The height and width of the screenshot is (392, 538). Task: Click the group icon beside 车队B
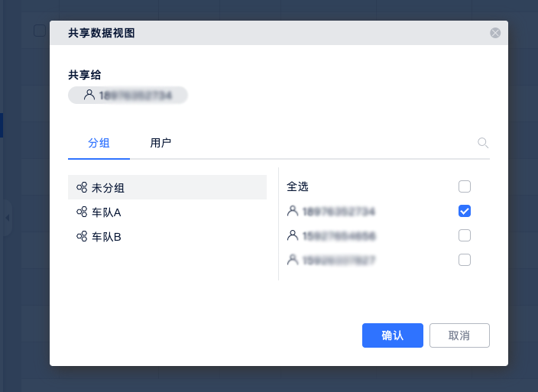[82, 236]
